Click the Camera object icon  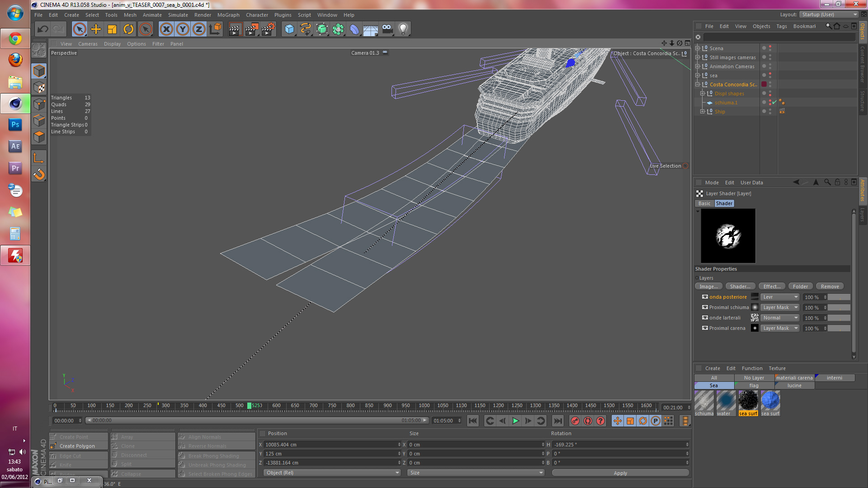point(387,29)
